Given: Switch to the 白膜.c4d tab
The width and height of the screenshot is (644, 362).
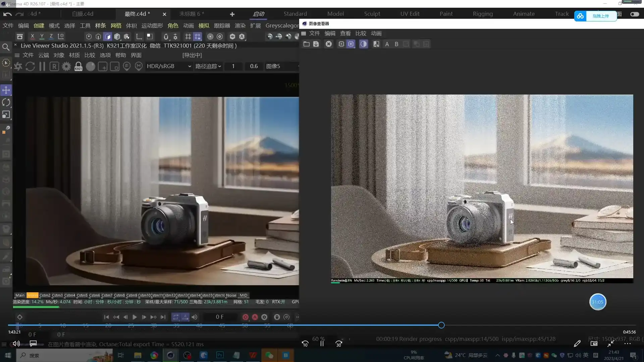Looking at the screenshot, I should click(84, 14).
